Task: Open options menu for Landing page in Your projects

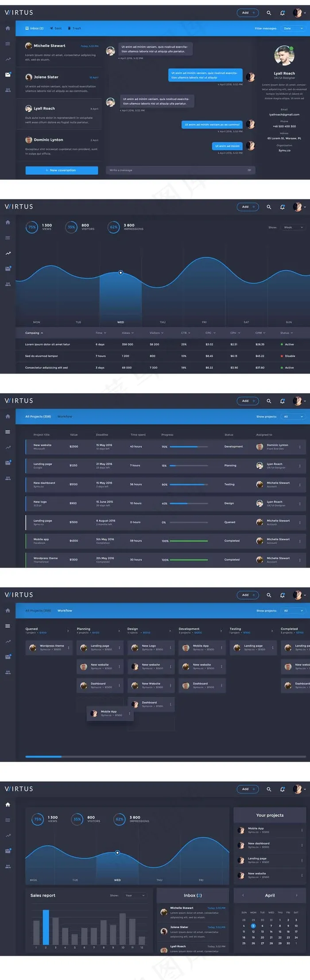Action: [x=302, y=860]
